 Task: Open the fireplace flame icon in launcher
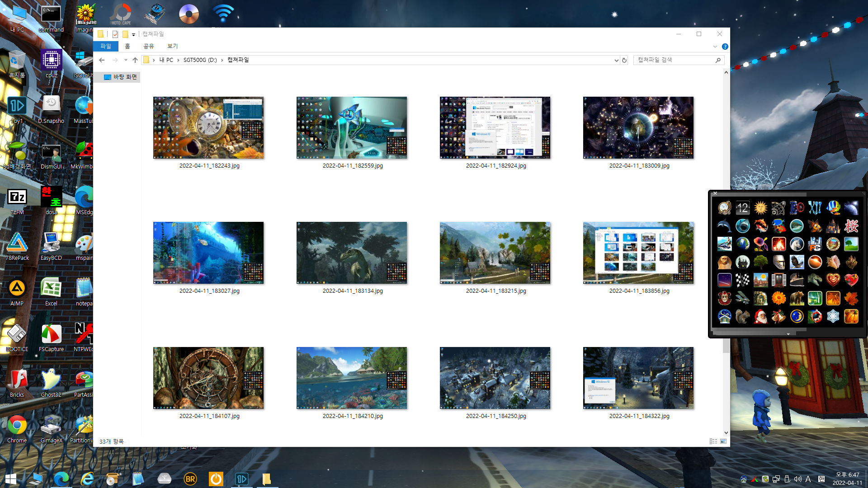point(778,244)
